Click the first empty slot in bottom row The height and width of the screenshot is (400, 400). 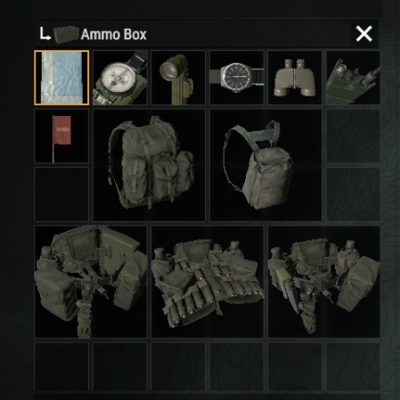[x=62, y=366]
